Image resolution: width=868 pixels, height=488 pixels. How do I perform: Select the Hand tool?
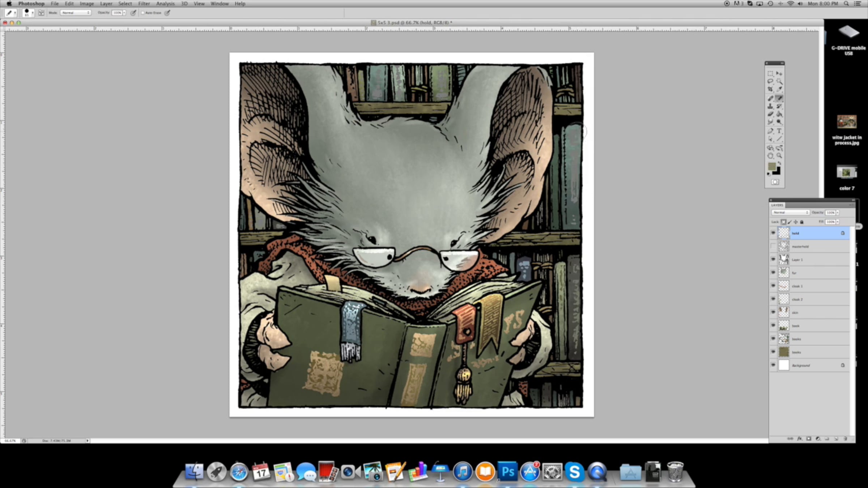[x=770, y=156]
